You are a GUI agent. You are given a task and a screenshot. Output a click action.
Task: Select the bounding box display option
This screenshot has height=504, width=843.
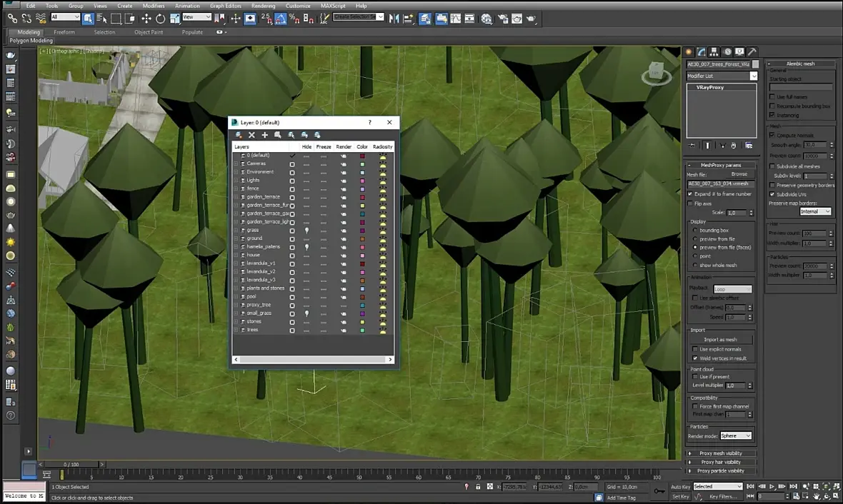click(695, 231)
